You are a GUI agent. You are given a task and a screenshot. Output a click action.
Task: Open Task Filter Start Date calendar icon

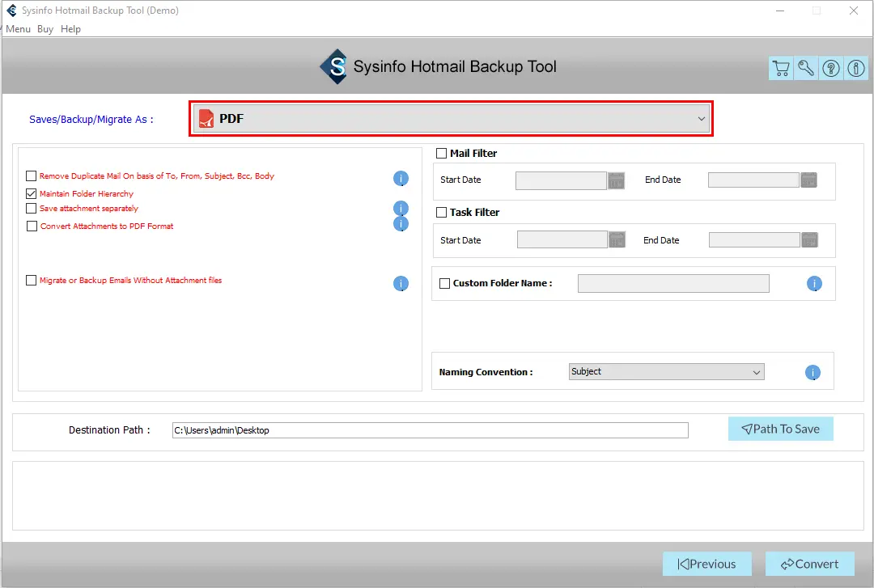click(x=617, y=239)
